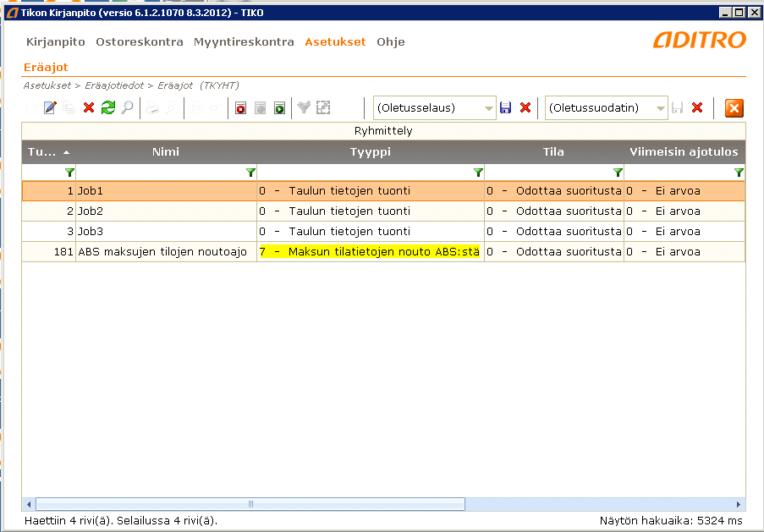Click the green funnel icon in the Tyyppi column
The image size is (764, 532).
click(x=478, y=173)
